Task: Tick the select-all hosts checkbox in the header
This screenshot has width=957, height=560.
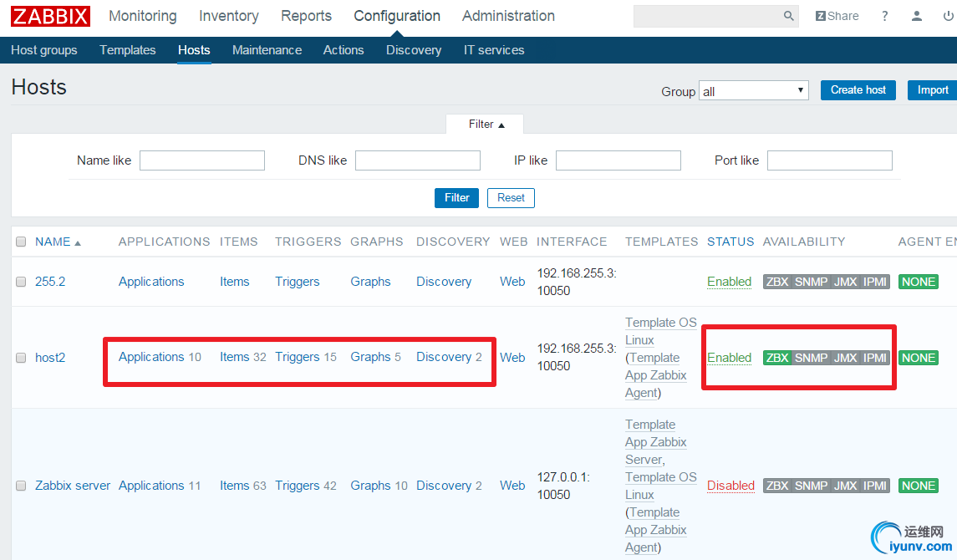Action: [21, 242]
